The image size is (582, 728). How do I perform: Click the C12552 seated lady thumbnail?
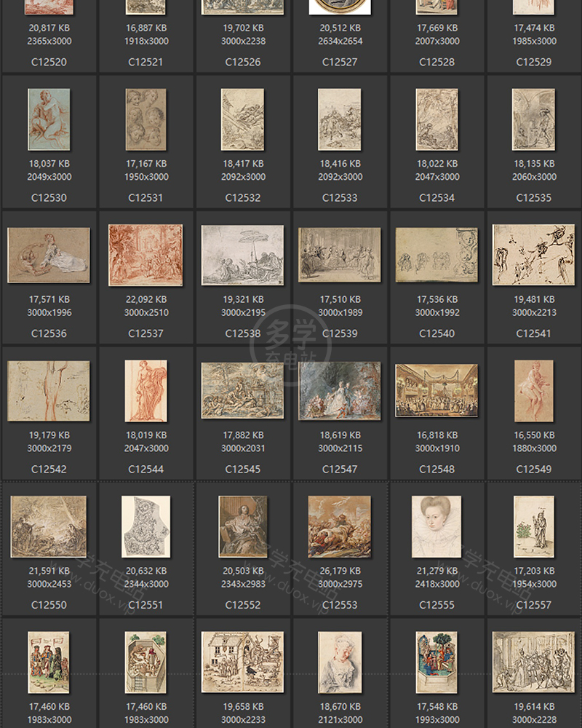click(243, 526)
